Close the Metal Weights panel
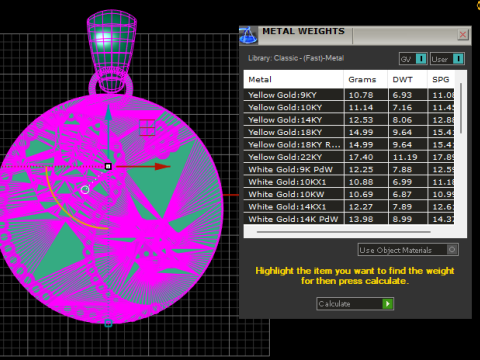 463,35
